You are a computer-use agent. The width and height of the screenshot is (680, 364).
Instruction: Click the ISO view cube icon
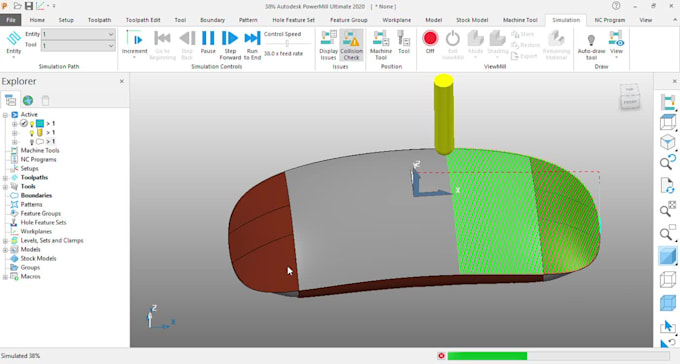667,142
